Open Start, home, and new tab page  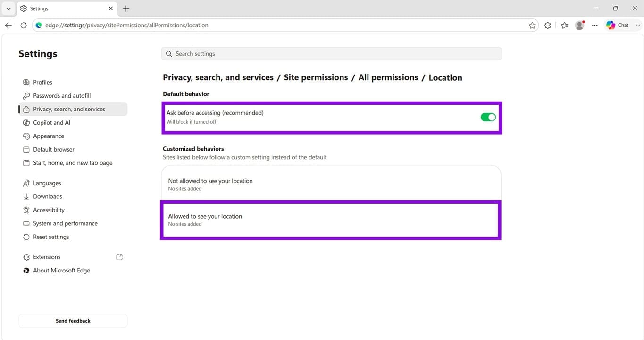coord(73,163)
